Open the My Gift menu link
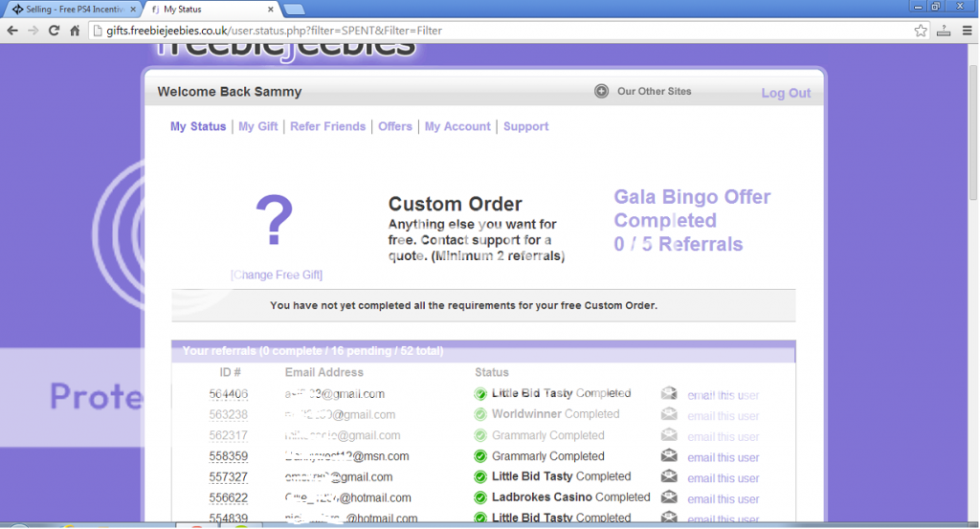 pos(258,126)
